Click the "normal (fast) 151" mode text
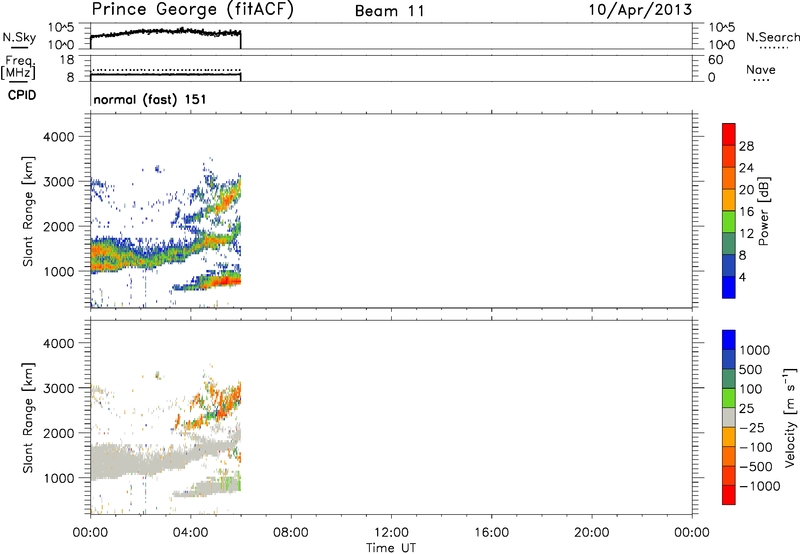Image resolution: width=800 pixels, height=554 pixels. (150, 99)
